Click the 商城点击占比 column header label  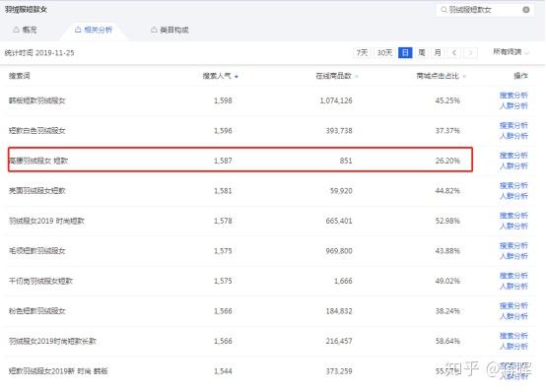pyautogui.click(x=438, y=76)
